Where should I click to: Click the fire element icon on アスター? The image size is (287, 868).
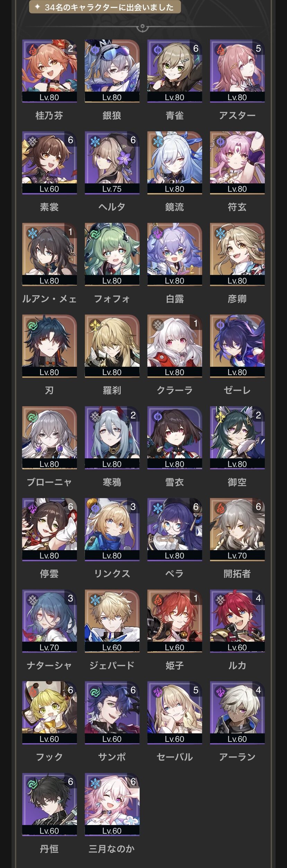pos(220,50)
